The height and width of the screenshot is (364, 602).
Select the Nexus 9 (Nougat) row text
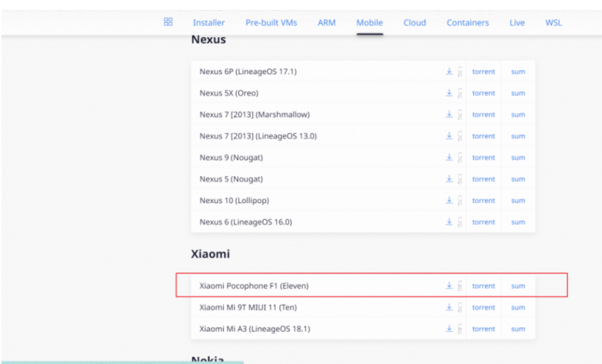[231, 157]
